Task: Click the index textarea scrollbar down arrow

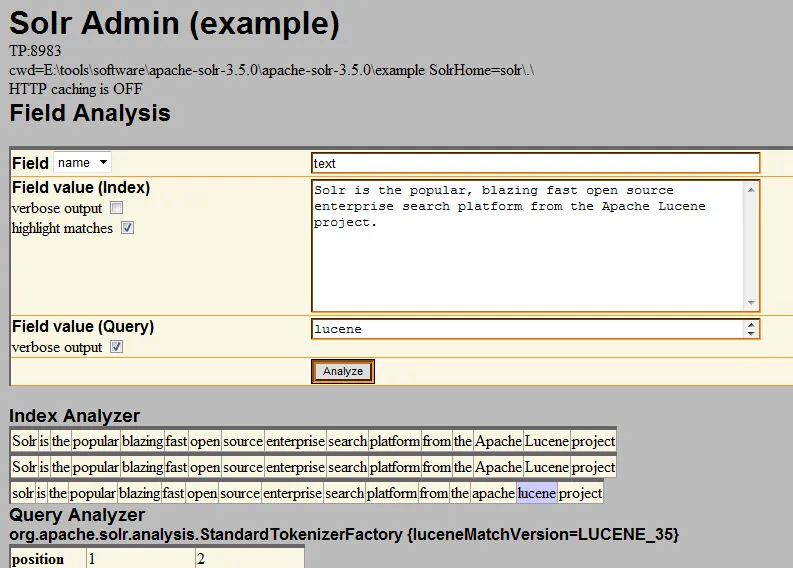Action: pos(751,302)
